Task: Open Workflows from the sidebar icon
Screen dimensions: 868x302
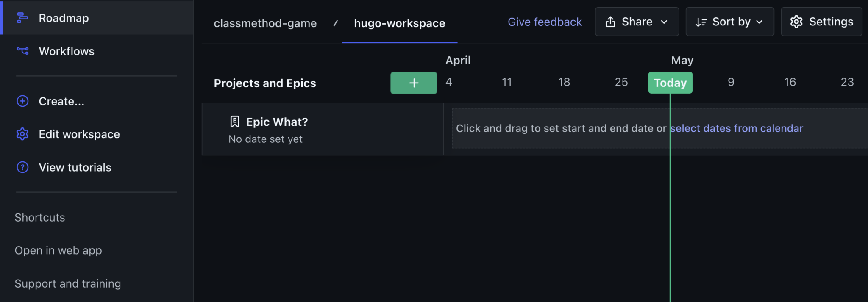Action: point(22,51)
